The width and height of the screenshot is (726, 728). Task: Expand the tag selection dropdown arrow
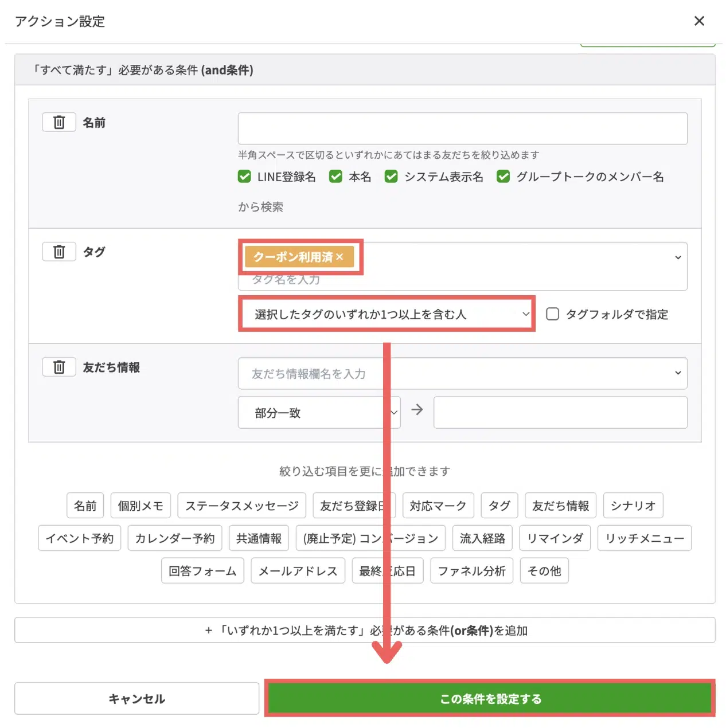(678, 257)
